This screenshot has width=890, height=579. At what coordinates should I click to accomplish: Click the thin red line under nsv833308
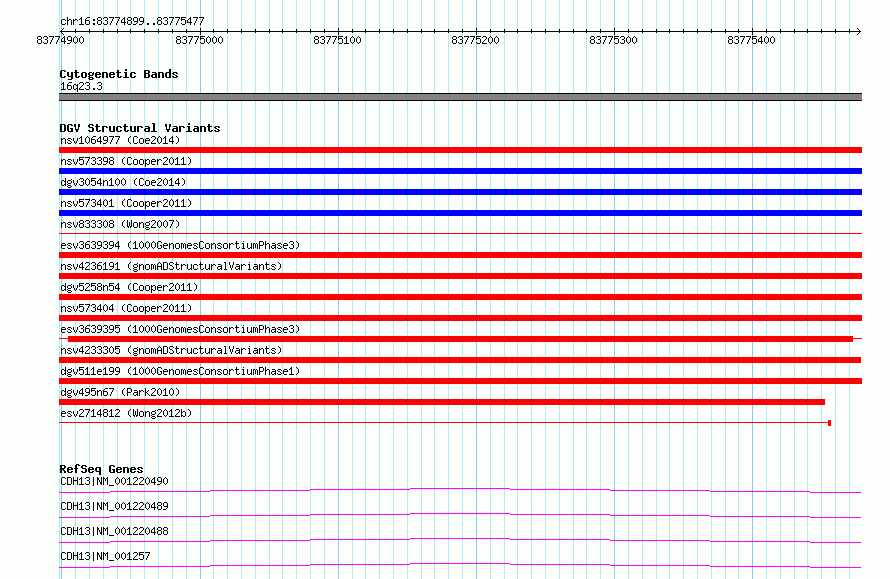click(x=460, y=233)
